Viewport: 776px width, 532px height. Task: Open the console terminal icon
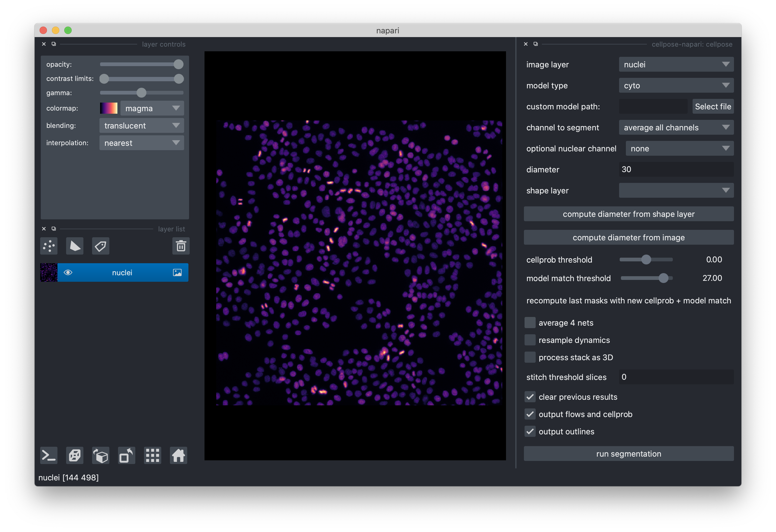click(49, 455)
